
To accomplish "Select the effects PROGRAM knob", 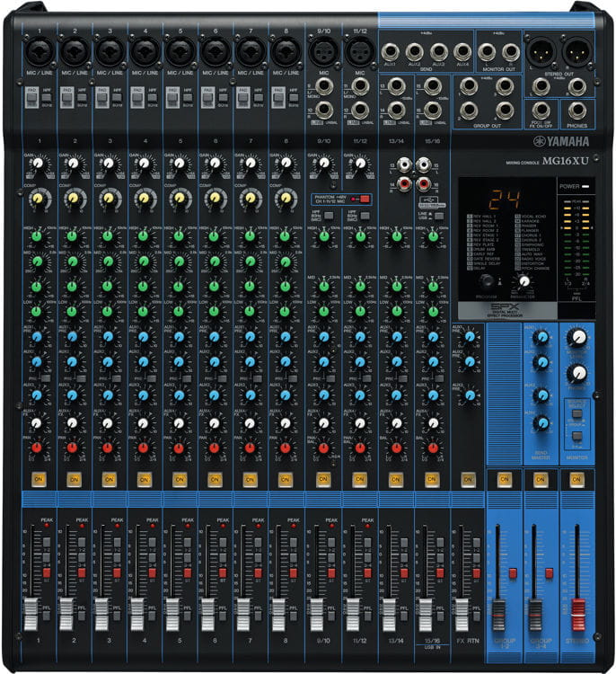I will click(486, 279).
